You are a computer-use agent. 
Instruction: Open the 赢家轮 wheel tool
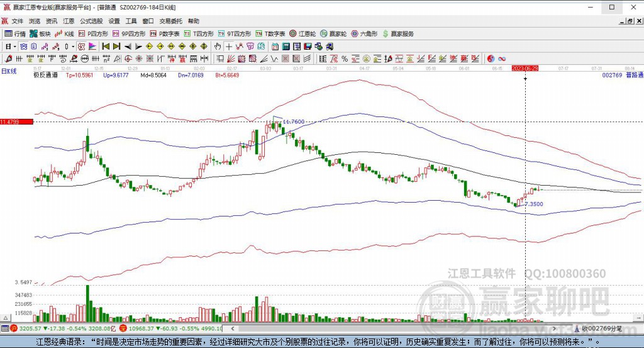click(333, 34)
